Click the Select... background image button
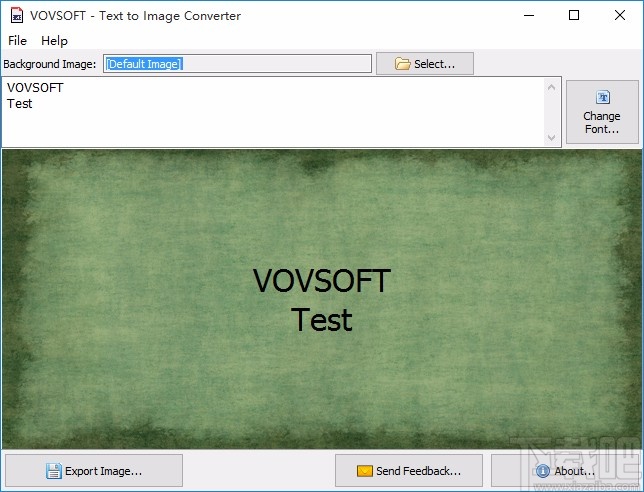 pos(425,64)
